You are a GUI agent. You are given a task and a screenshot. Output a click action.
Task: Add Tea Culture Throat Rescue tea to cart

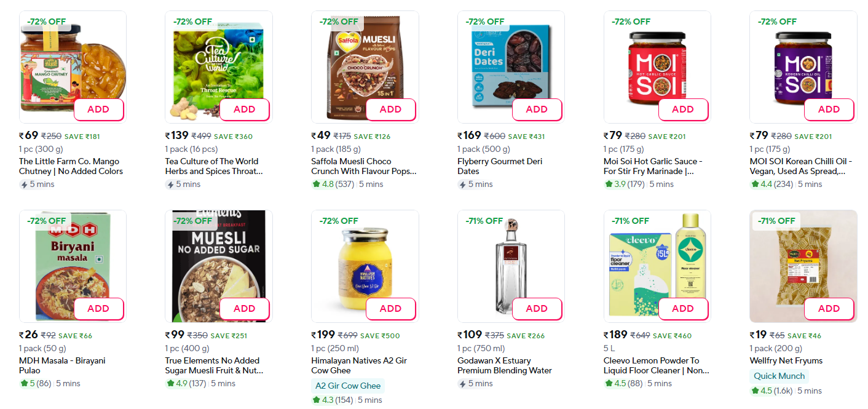click(x=244, y=109)
